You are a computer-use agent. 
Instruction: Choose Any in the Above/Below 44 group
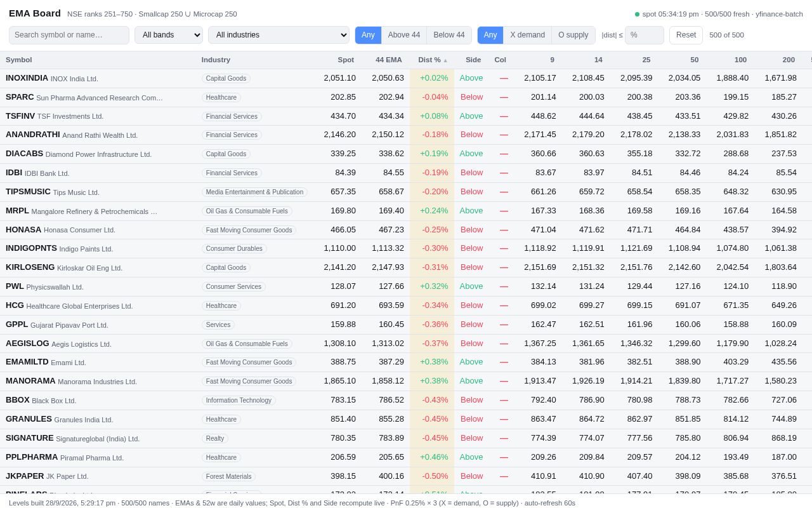[x=368, y=35]
